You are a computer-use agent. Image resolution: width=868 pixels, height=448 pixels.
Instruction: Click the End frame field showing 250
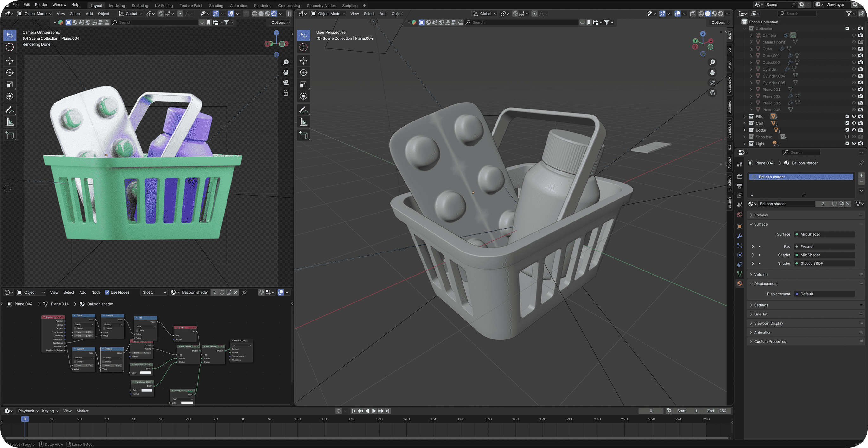pos(717,411)
